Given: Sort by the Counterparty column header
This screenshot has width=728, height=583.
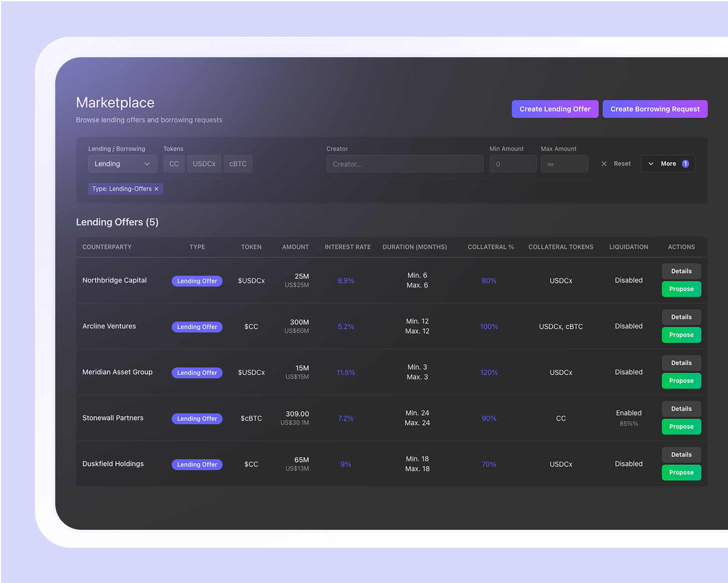Looking at the screenshot, I should click(107, 247).
